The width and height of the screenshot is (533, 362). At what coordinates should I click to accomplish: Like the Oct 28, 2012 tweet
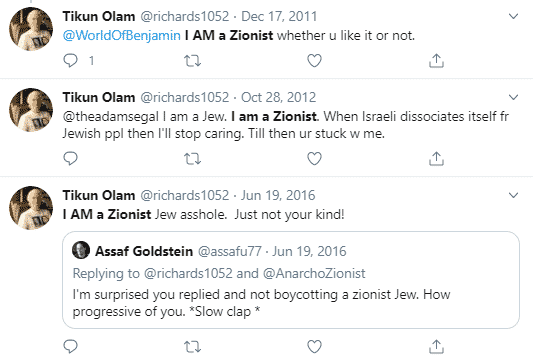coord(314,159)
